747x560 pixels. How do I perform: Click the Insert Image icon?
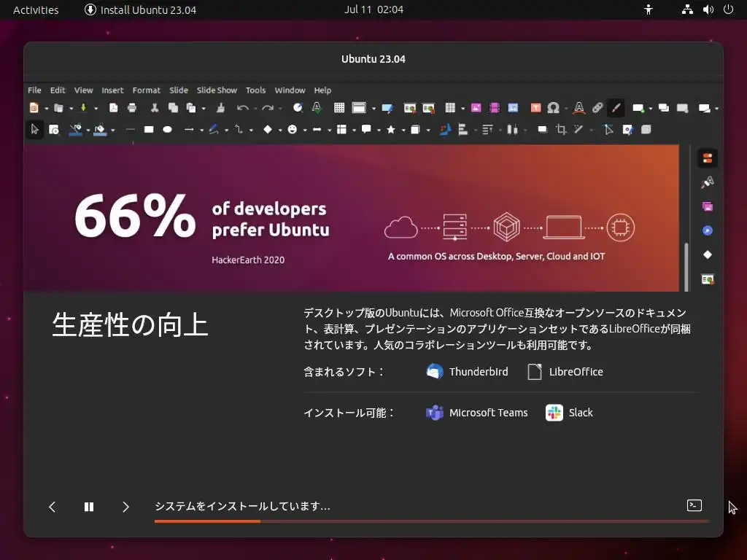pos(476,108)
